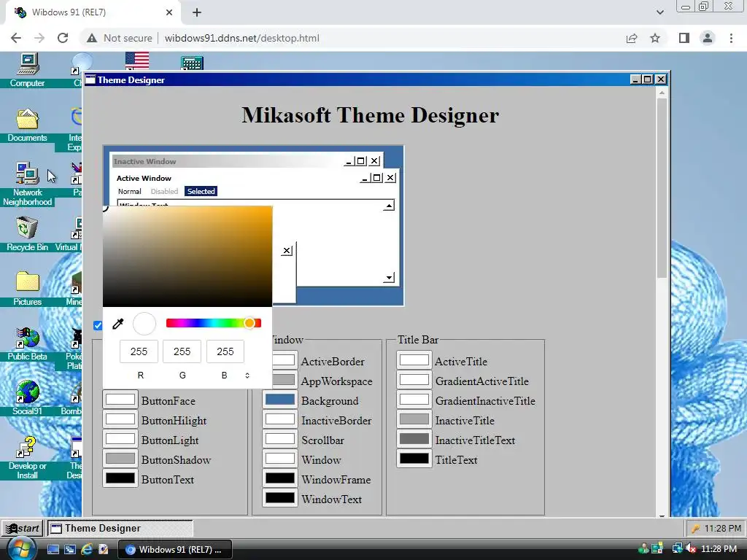Click the Scrollbar color swatch
This screenshot has height=560, width=747.
279,439
